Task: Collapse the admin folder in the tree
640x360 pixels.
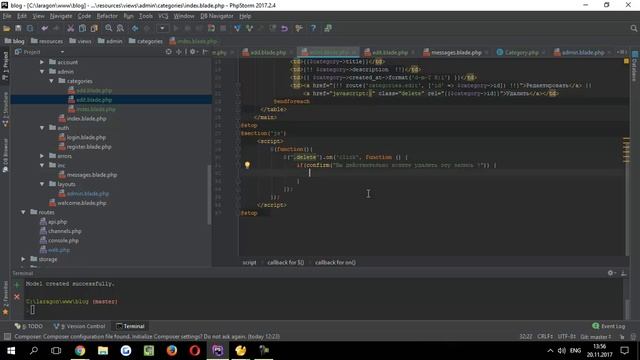Action: [x=42, y=71]
